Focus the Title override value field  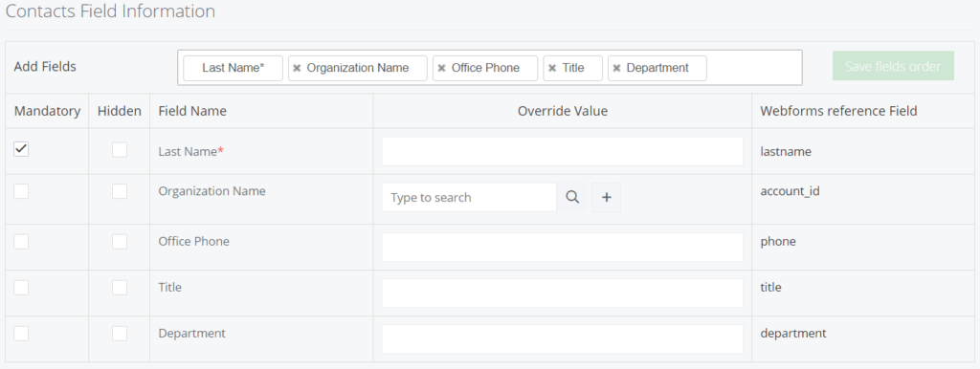point(563,293)
